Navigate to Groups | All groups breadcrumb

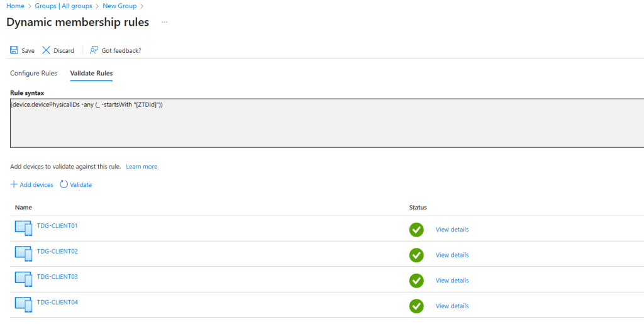tap(63, 6)
